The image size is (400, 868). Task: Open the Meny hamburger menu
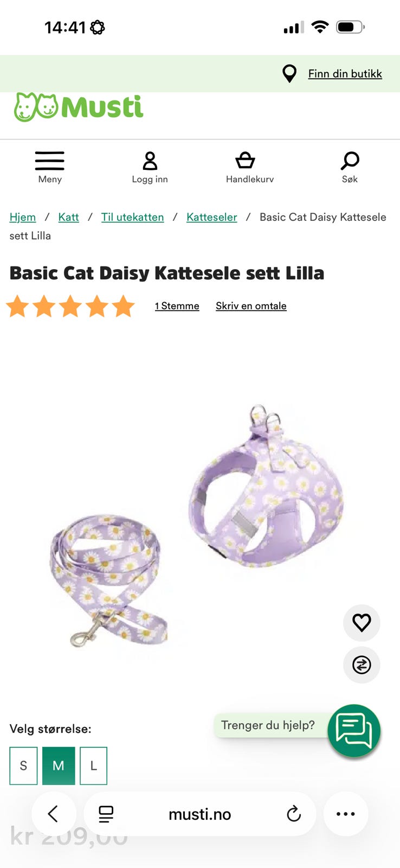click(x=50, y=161)
